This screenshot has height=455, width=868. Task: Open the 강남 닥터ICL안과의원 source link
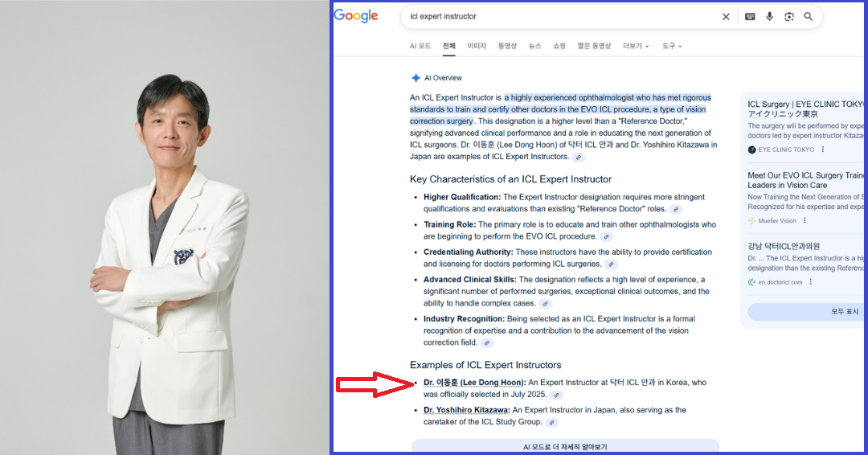784,246
